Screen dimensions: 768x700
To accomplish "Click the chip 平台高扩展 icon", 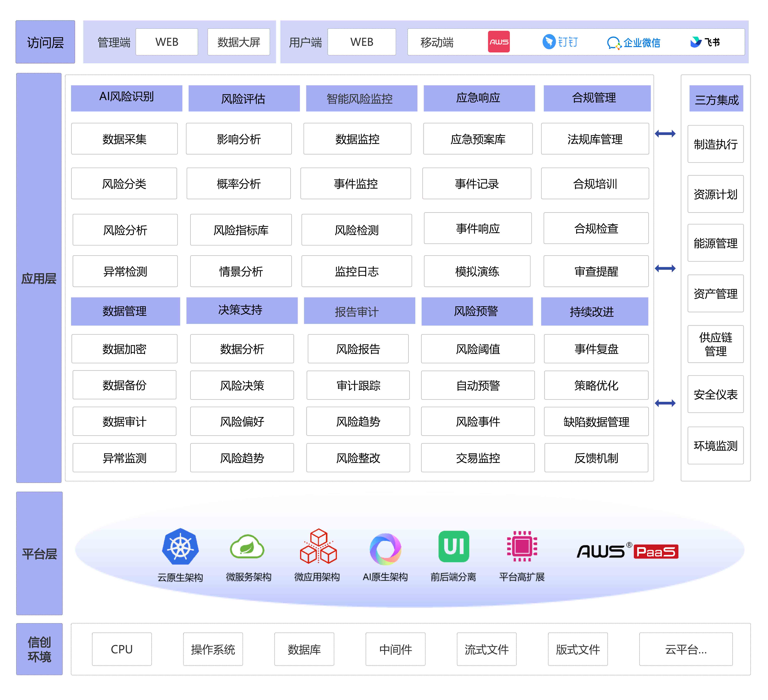I will click(x=522, y=546).
